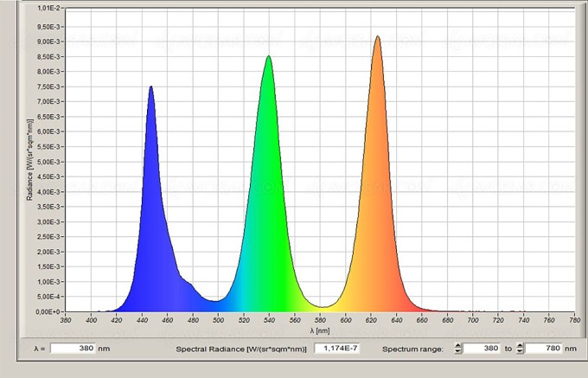The image size is (588, 378).
Task: Click the Spectrum range end field
Action: (544, 349)
